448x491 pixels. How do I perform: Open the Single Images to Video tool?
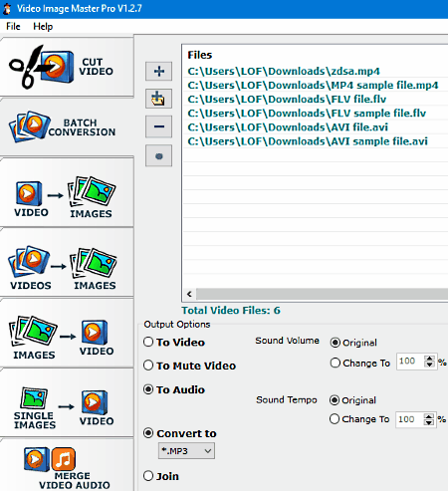click(x=67, y=402)
